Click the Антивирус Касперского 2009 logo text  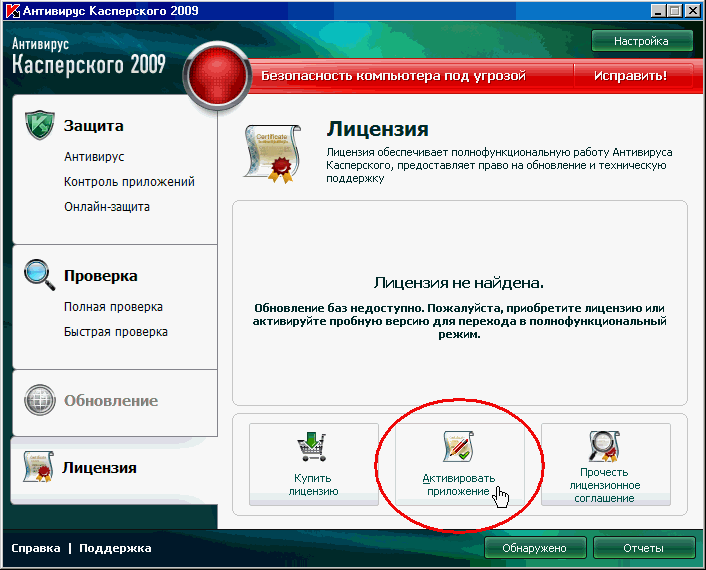(89, 56)
